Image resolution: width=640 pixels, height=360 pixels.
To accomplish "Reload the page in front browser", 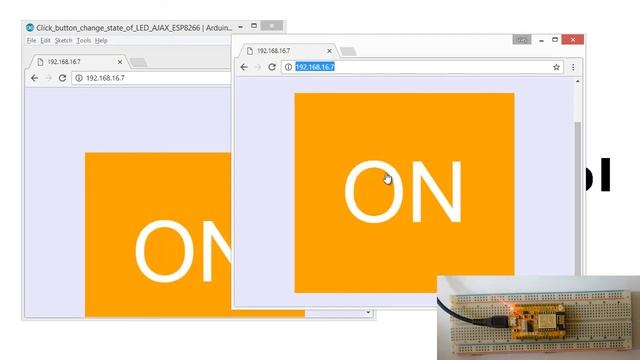I will click(x=272, y=67).
